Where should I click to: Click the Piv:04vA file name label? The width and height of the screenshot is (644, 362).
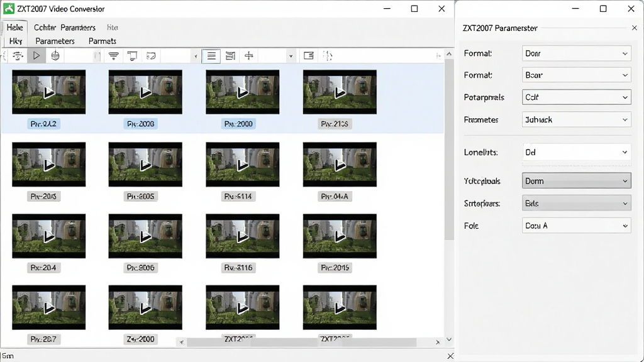335,196
